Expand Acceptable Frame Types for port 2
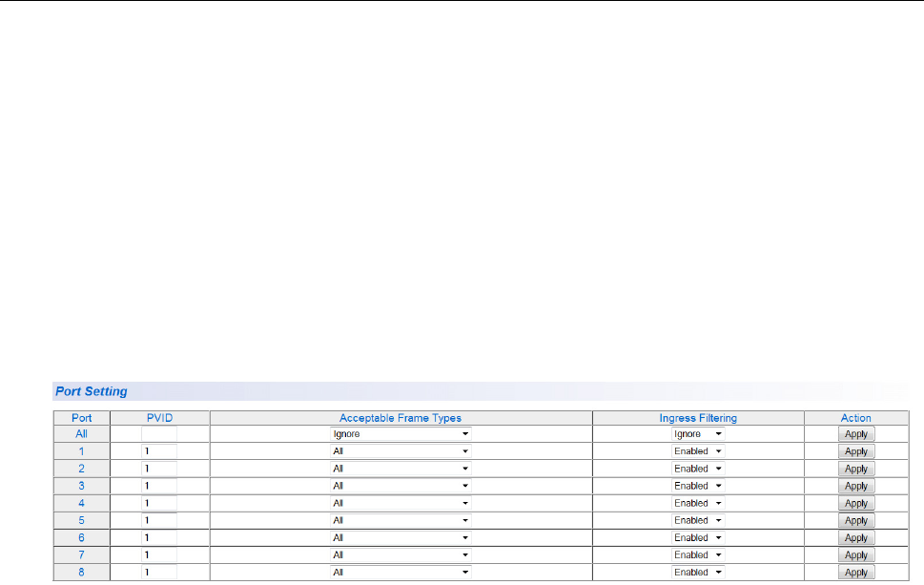 tap(400, 469)
